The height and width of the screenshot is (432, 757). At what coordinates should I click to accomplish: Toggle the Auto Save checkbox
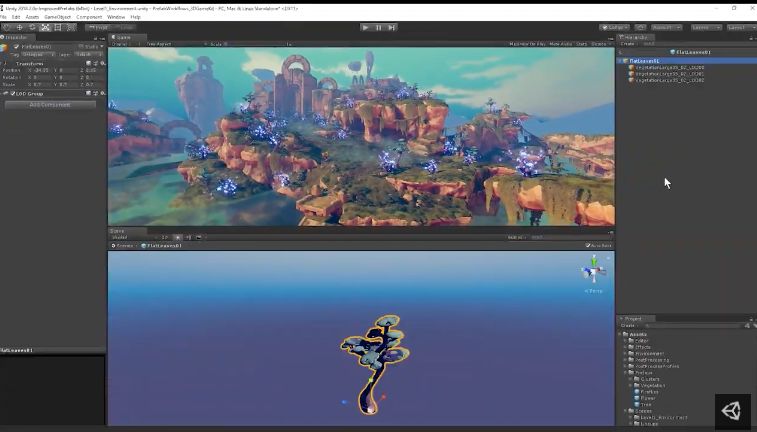tap(588, 246)
